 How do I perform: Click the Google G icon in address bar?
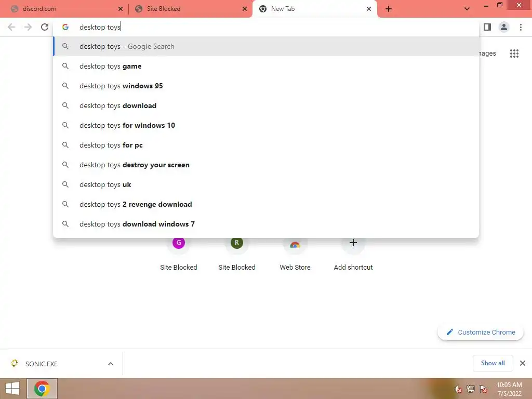[65, 27]
